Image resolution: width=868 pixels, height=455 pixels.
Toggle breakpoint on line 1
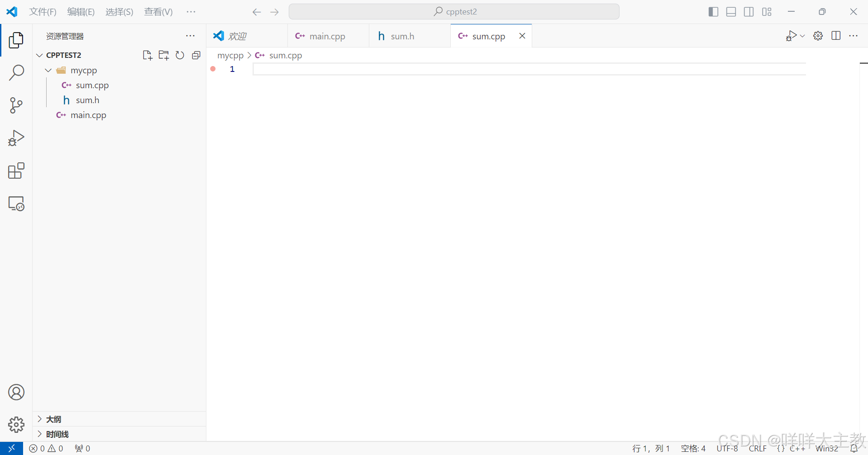coord(213,69)
